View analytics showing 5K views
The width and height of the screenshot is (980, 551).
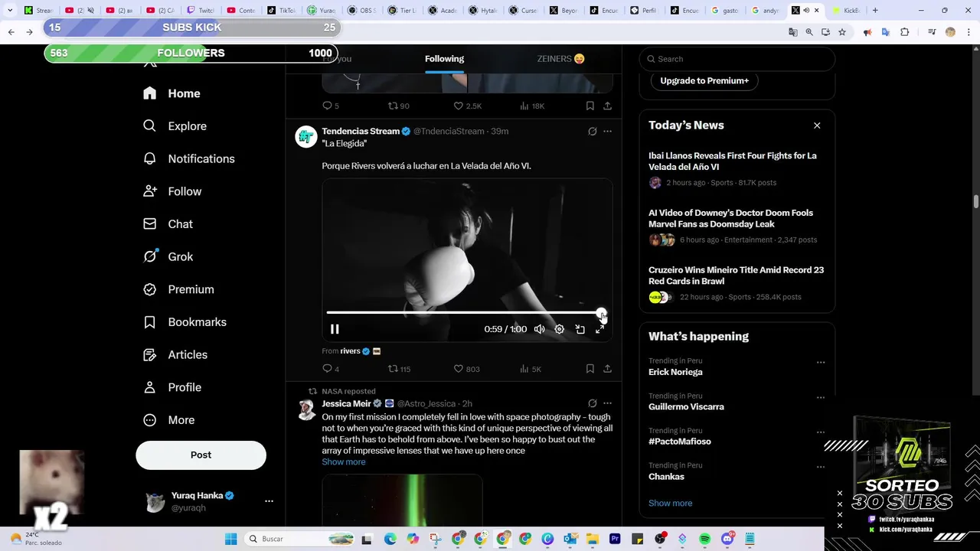tap(531, 369)
